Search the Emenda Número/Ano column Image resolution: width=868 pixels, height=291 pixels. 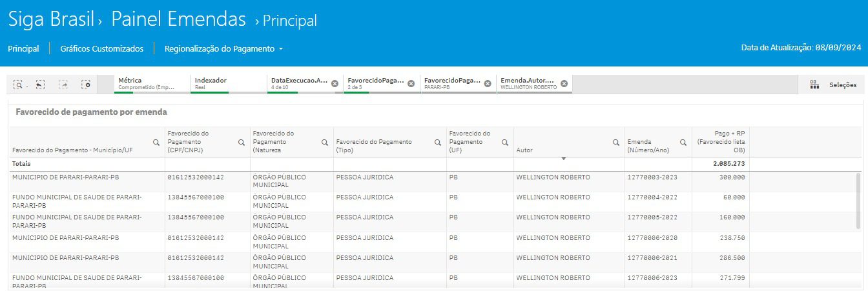683,143
